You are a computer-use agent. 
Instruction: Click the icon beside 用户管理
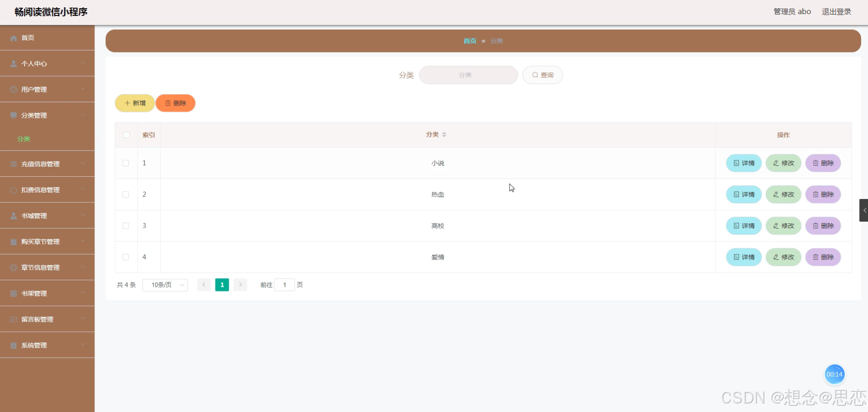pyautogui.click(x=14, y=90)
